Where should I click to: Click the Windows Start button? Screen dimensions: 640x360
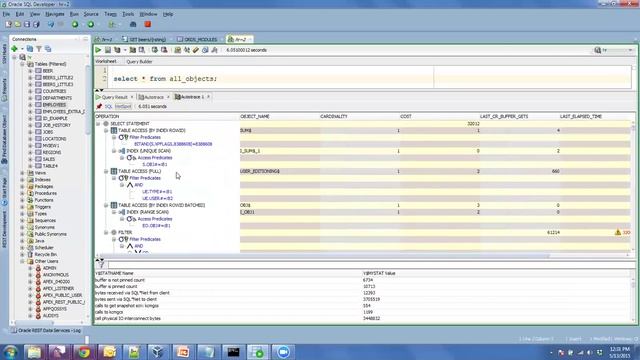coord(10,352)
